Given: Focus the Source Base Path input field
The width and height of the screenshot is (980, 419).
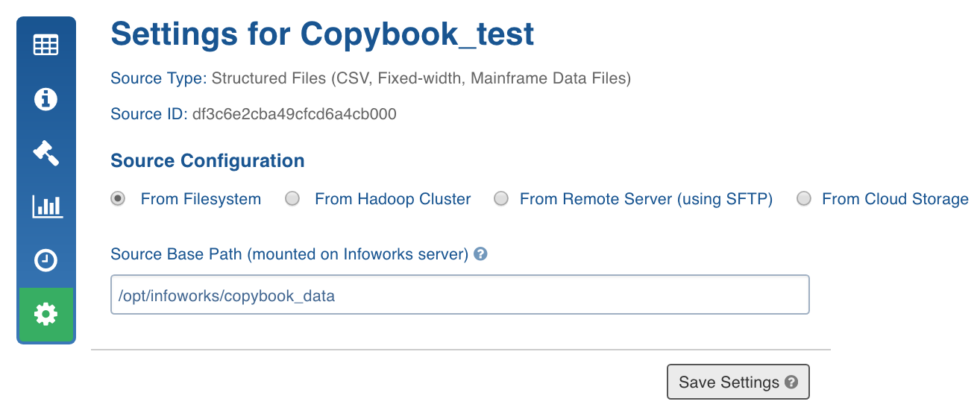Looking at the screenshot, I should click(x=460, y=295).
